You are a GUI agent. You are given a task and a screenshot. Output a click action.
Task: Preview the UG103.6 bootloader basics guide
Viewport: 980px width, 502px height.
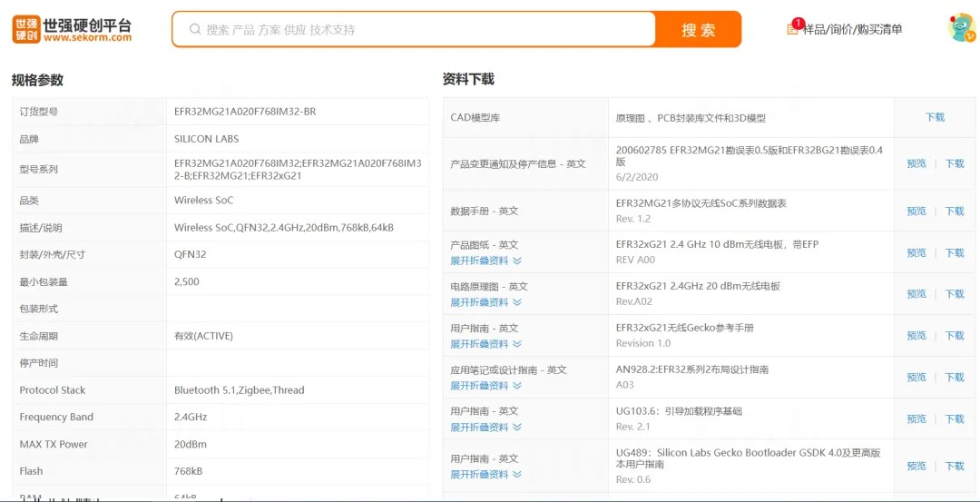[916, 418]
